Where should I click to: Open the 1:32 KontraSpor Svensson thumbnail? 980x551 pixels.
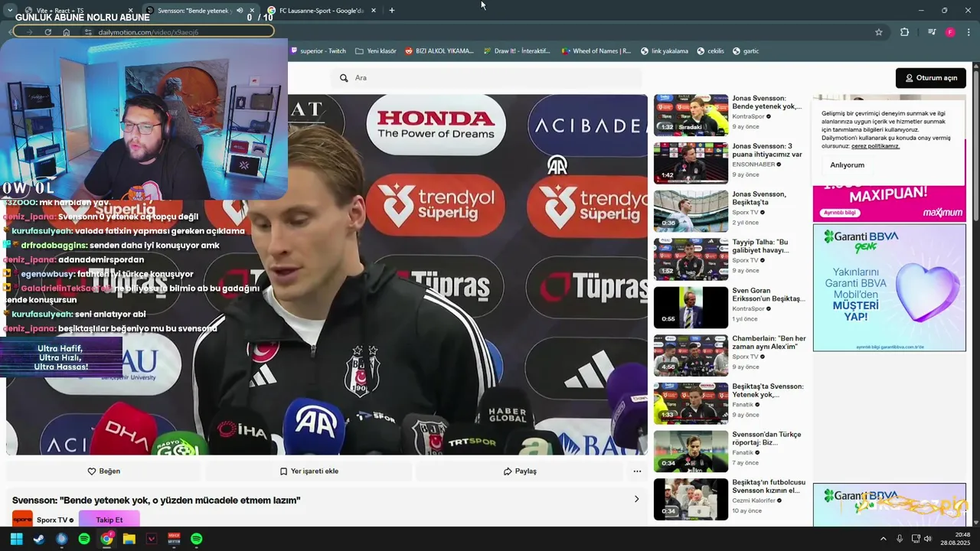click(691, 115)
